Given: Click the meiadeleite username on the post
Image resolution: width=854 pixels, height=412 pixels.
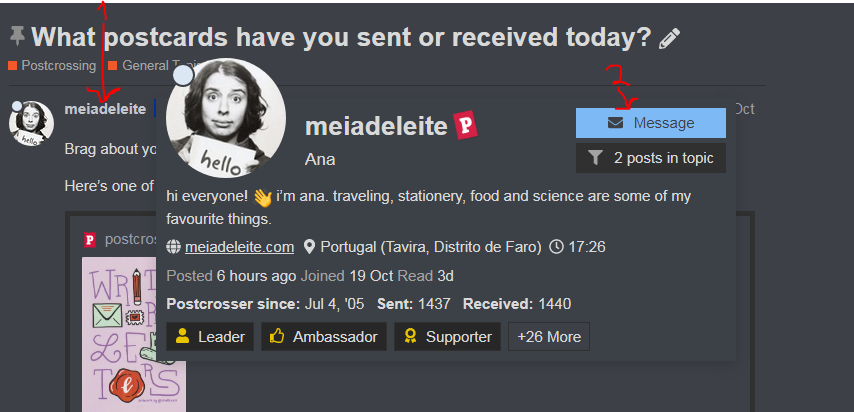Looking at the screenshot, I should [x=105, y=109].
